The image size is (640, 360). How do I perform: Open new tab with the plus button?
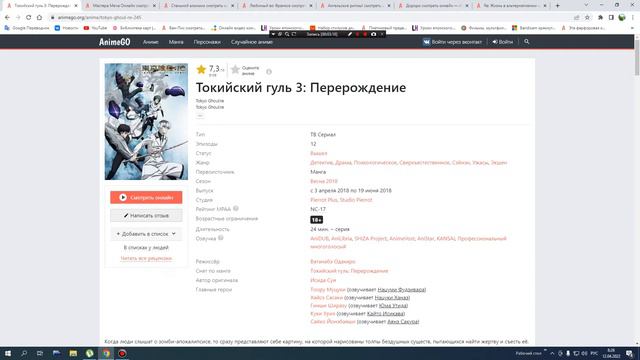tap(558, 6)
